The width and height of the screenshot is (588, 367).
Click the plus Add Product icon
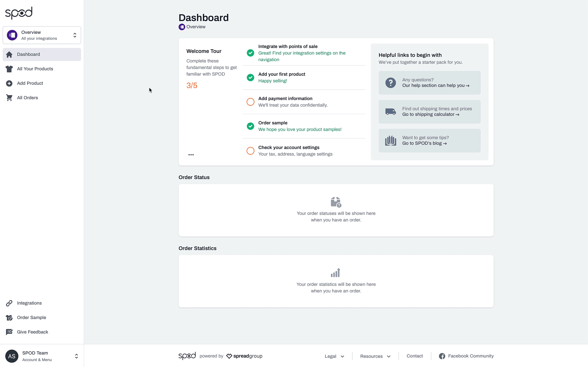tap(9, 83)
